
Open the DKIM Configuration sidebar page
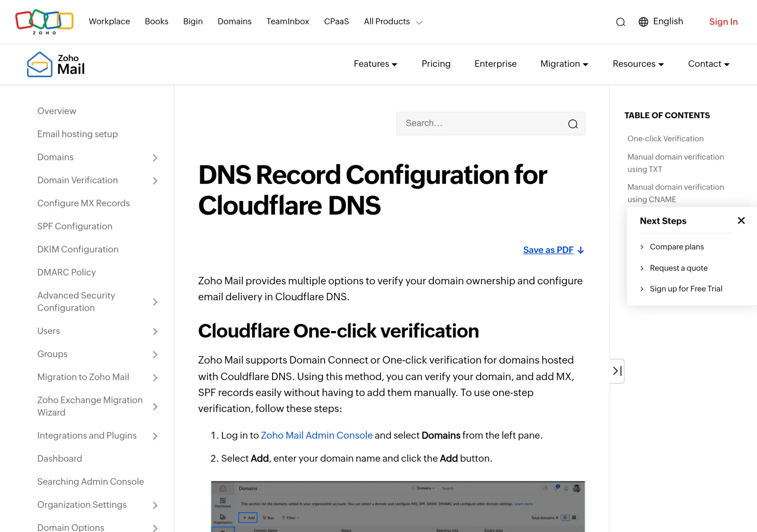(x=78, y=249)
